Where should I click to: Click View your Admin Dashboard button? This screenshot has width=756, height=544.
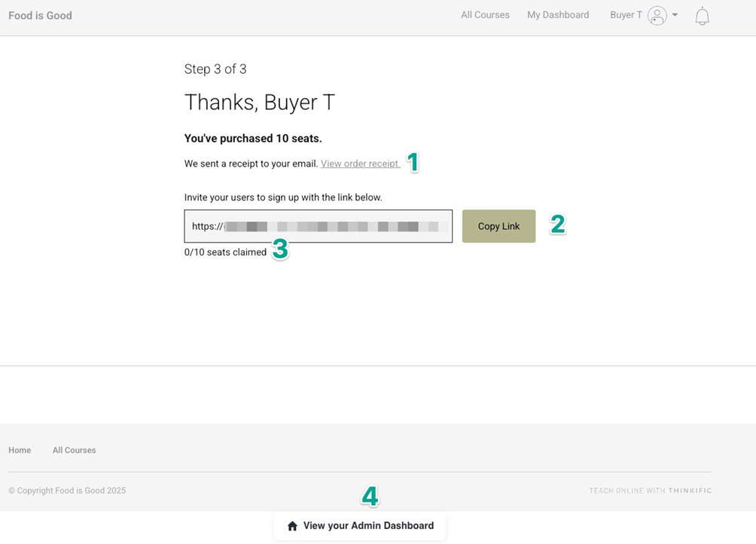click(360, 526)
